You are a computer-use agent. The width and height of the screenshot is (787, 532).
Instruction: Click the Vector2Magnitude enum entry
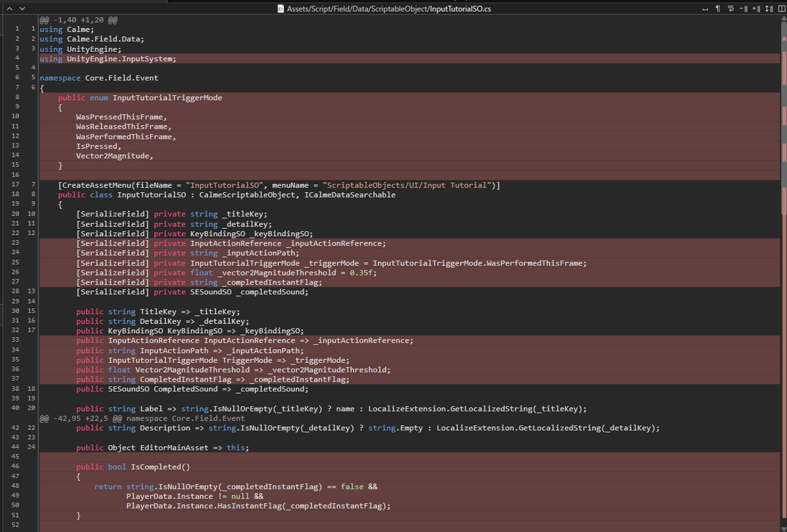tap(115, 156)
